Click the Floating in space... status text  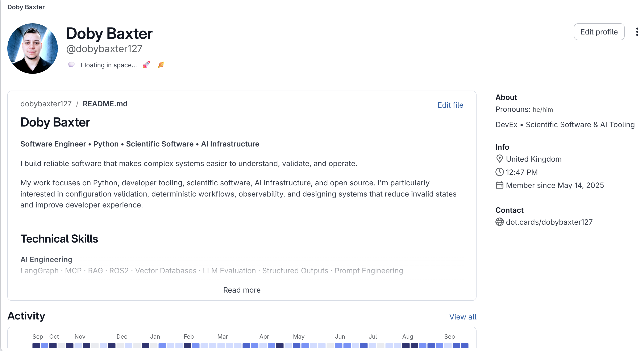109,65
